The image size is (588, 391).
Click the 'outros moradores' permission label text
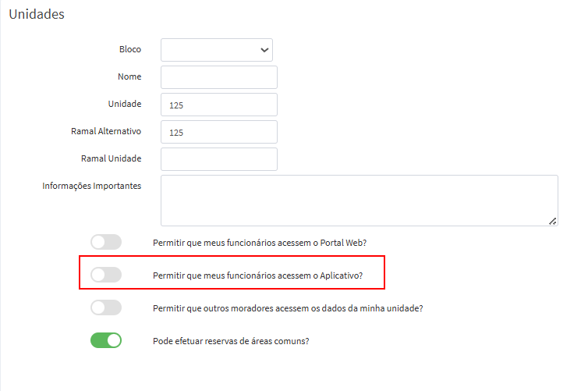point(287,308)
